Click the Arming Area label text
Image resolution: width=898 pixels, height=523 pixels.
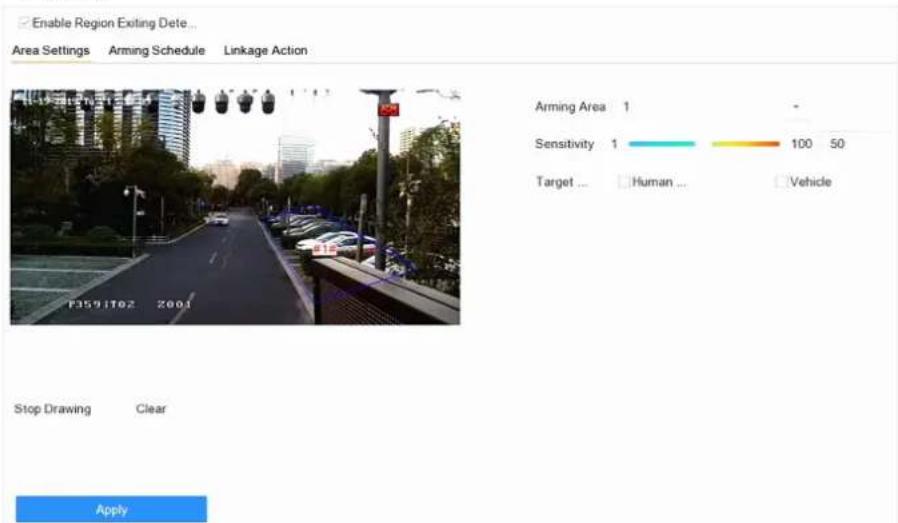pyautogui.click(x=570, y=107)
